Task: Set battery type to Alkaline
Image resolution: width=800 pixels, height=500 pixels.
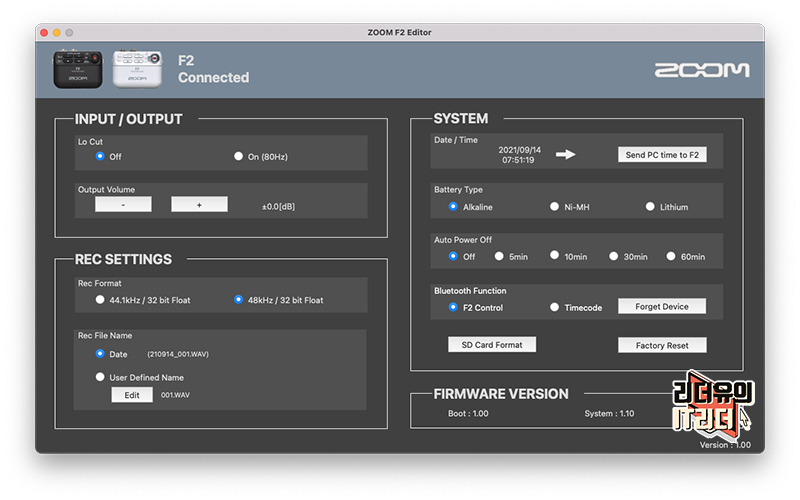Action: tap(453, 207)
